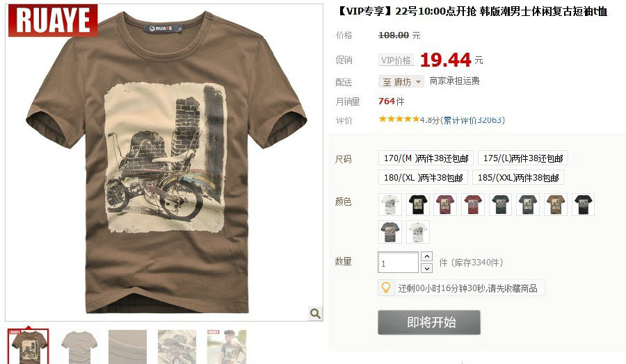
Task: Increase quantity with the up arrow
Action: pos(427,256)
